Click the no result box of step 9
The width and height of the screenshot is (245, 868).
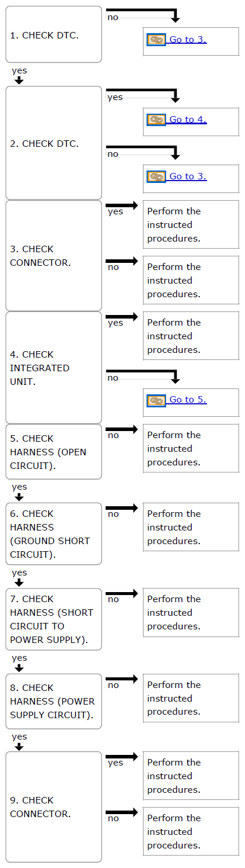[x=191, y=831]
